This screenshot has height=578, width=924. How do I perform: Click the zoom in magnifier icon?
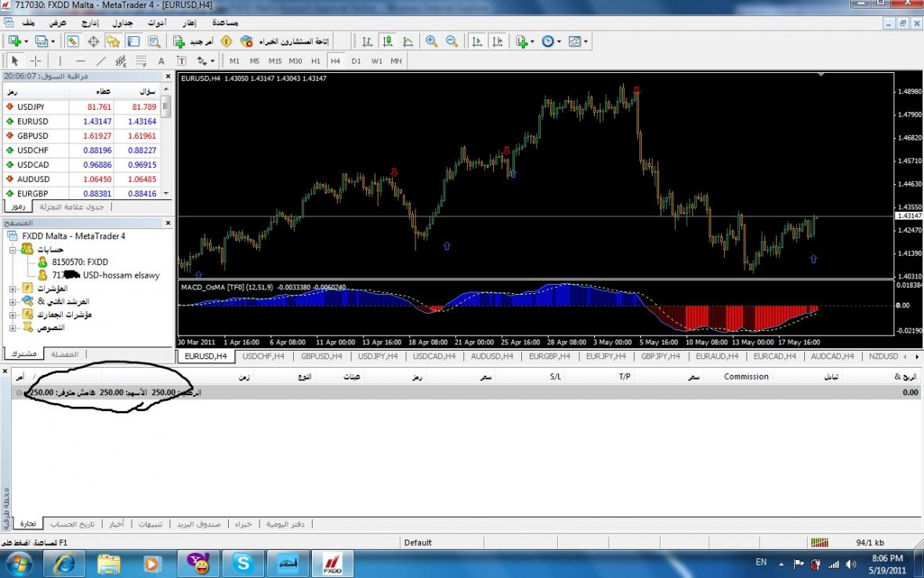[431, 42]
